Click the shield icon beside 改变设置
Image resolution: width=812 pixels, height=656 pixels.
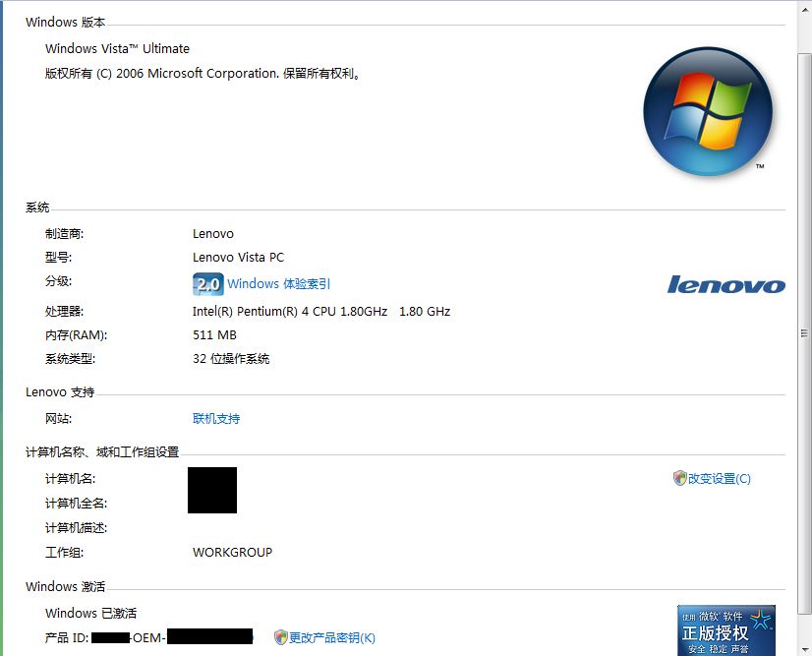click(679, 478)
